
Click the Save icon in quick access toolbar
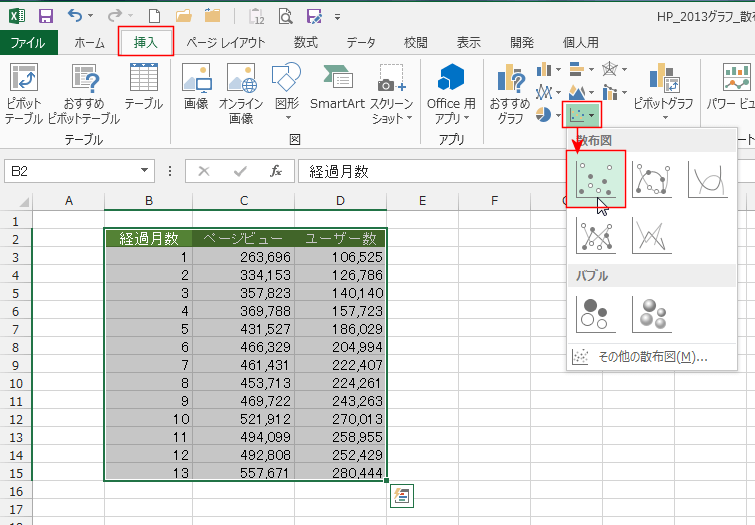pyautogui.click(x=45, y=17)
